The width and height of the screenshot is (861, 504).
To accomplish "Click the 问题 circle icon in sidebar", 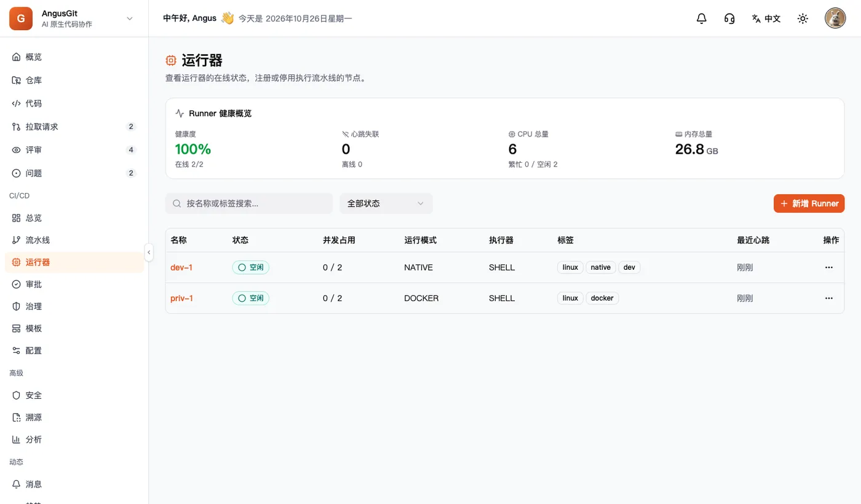I will pyautogui.click(x=17, y=173).
